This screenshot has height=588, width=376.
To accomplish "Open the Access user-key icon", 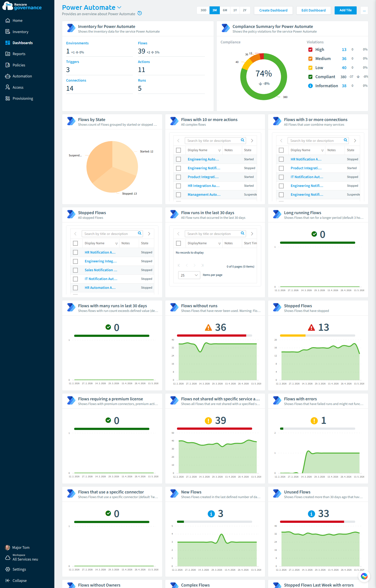I will [x=8, y=87].
